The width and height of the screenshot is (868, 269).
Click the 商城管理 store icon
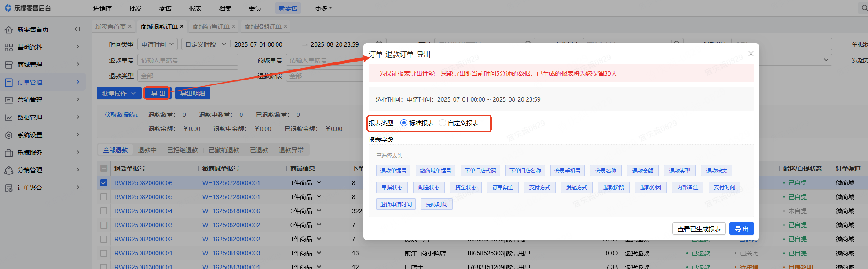pyautogui.click(x=9, y=65)
